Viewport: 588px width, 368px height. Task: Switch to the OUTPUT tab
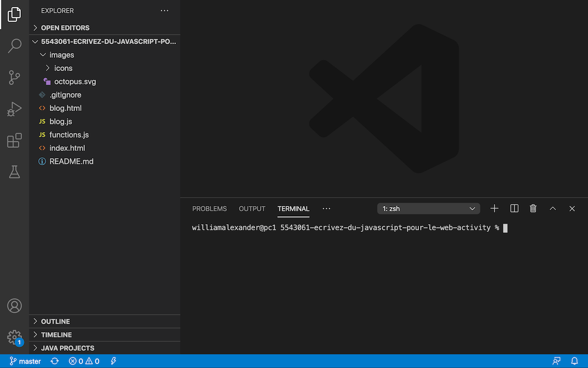click(x=251, y=208)
